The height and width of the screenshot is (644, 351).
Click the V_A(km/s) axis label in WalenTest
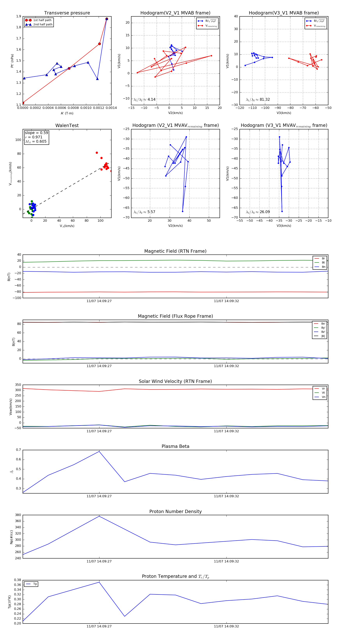click(67, 226)
